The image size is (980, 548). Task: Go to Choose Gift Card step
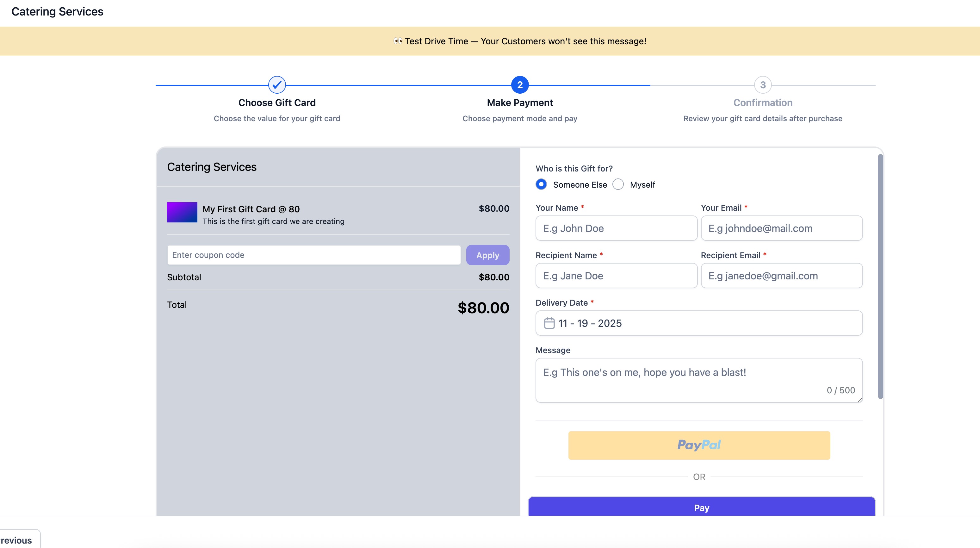click(x=277, y=103)
